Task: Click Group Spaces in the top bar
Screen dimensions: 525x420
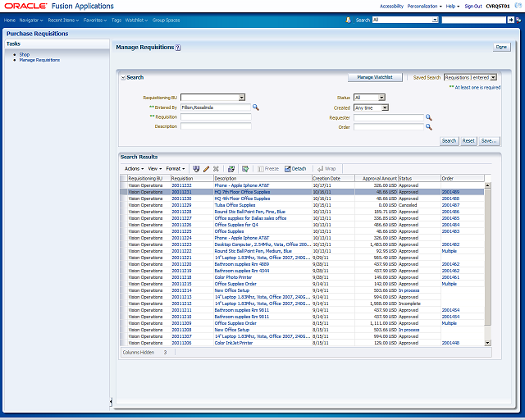Action: 166,20
